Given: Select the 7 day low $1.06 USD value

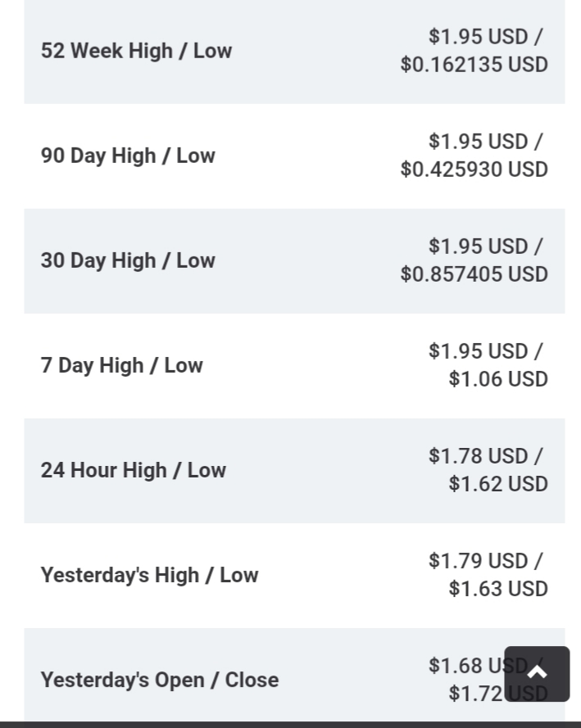Looking at the screenshot, I should point(497,379).
